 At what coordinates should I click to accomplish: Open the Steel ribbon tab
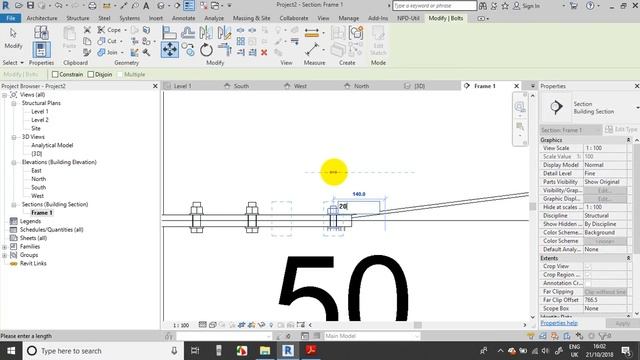[x=104, y=18]
